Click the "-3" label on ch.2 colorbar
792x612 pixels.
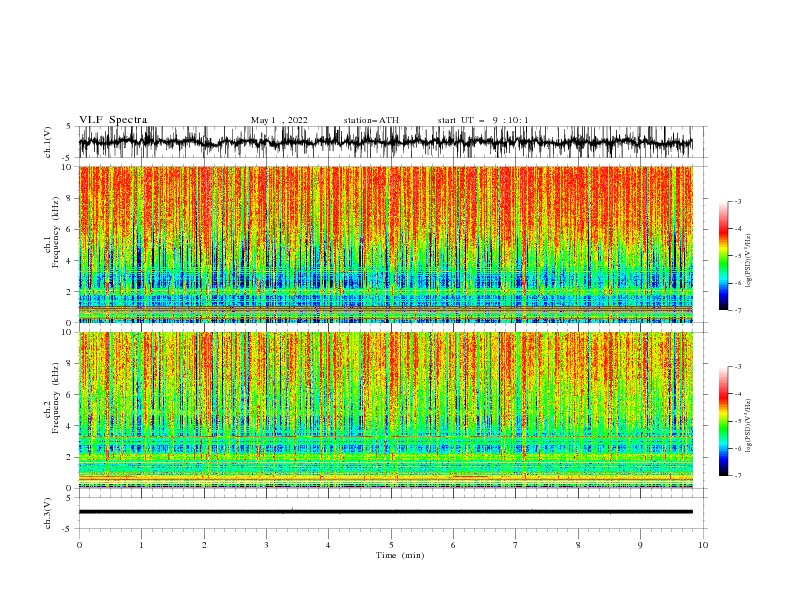738,367
